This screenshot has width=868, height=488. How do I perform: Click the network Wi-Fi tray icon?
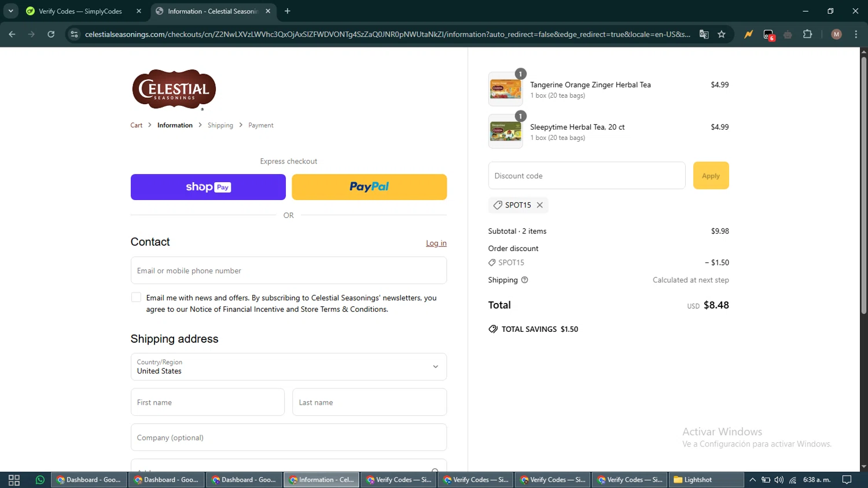coord(793,480)
